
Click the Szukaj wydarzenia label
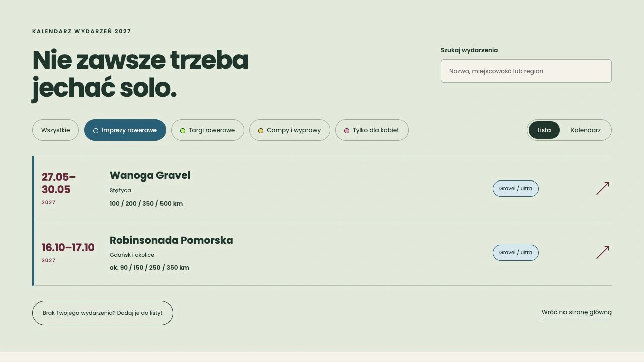coord(469,50)
